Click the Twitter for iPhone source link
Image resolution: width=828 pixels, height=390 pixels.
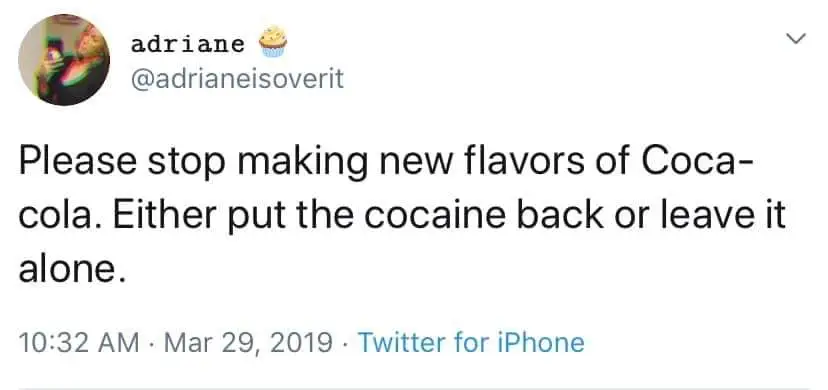[471, 343]
